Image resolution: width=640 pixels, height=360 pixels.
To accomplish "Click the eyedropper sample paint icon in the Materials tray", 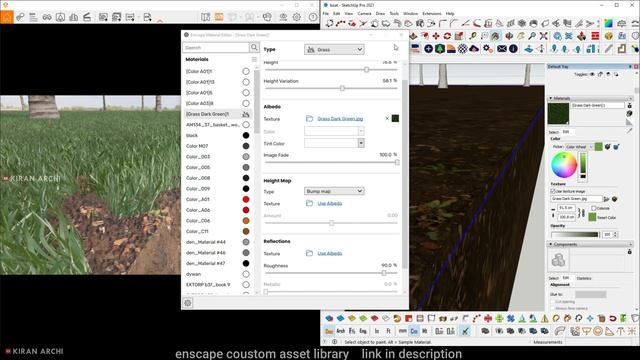I will (x=629, y=131).
